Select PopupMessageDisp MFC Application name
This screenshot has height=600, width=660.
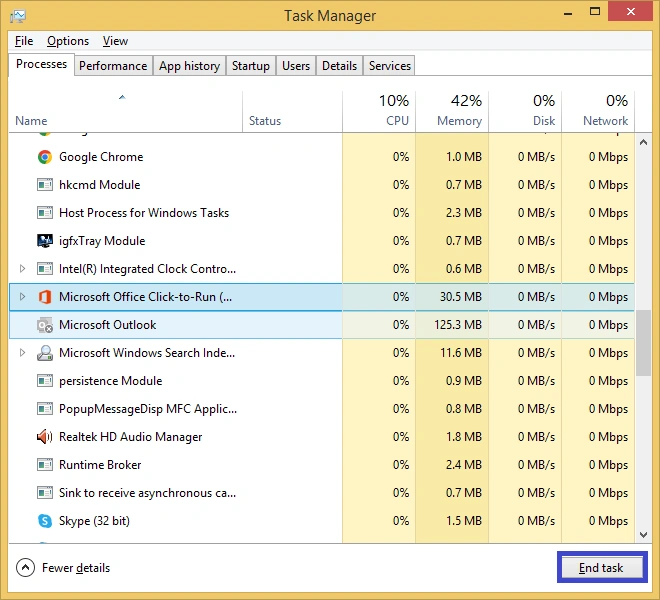click(148, 409)
